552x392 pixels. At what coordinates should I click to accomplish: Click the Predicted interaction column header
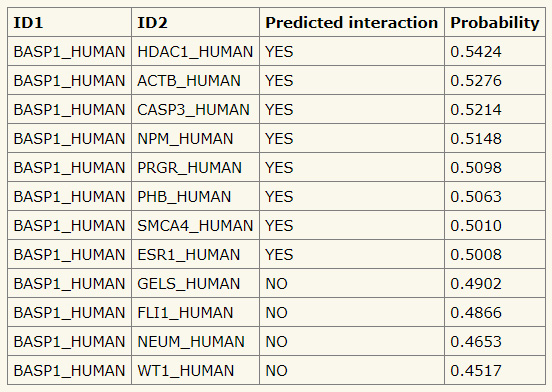coord(352,23)
